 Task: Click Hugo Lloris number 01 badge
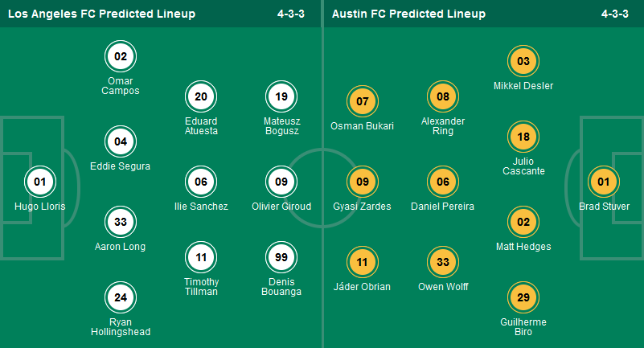pos(40,182)
